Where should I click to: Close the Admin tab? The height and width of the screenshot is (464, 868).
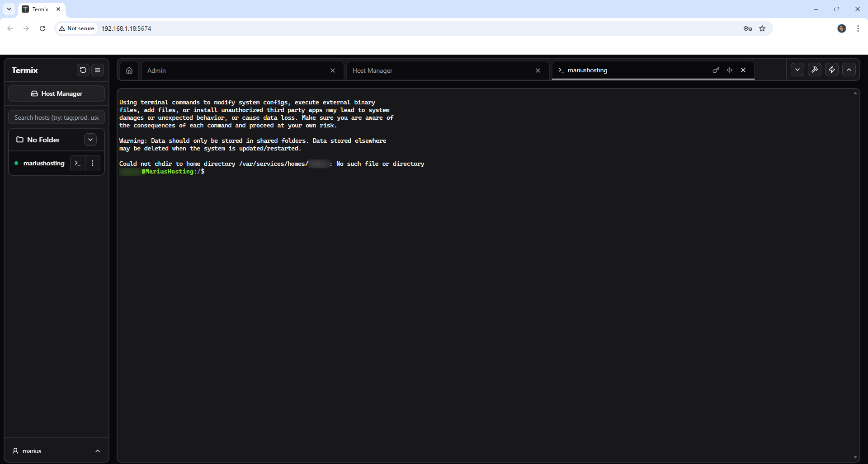click(333, 70)
